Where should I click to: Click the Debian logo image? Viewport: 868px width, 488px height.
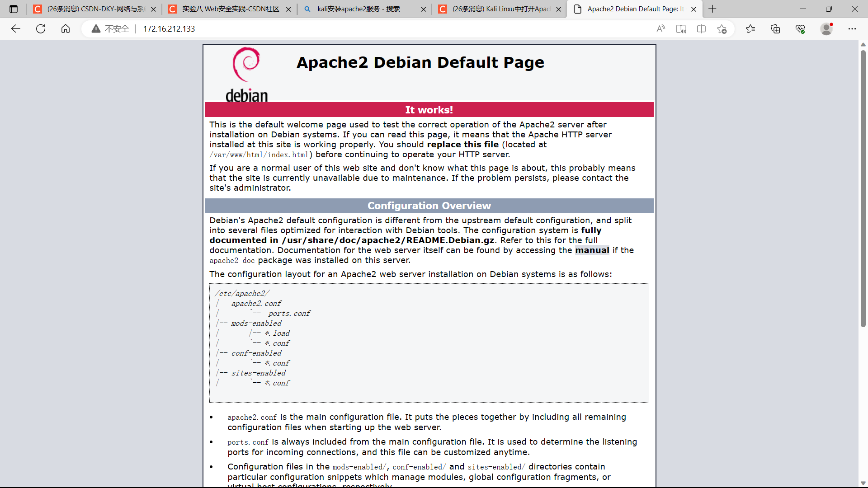click(247, 75)
